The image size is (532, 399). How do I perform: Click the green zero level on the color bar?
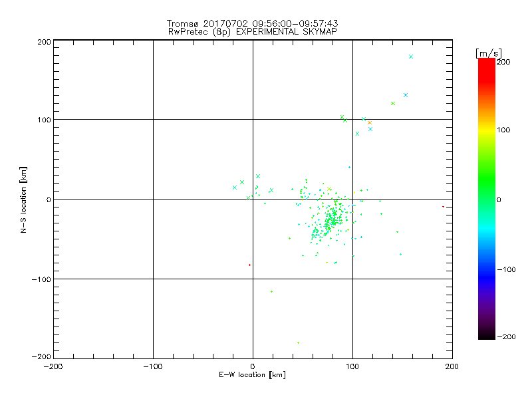487,199
